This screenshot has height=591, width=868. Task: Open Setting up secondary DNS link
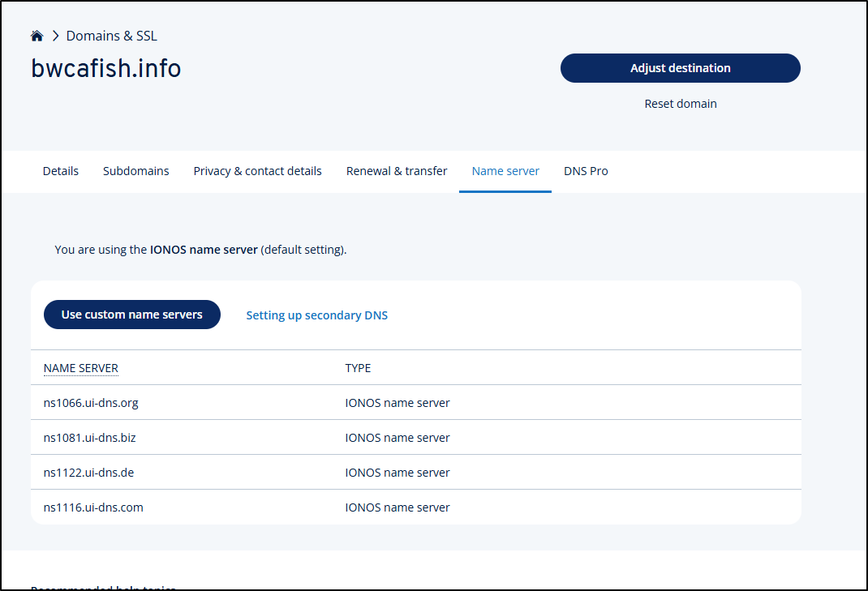pos(316,315)
